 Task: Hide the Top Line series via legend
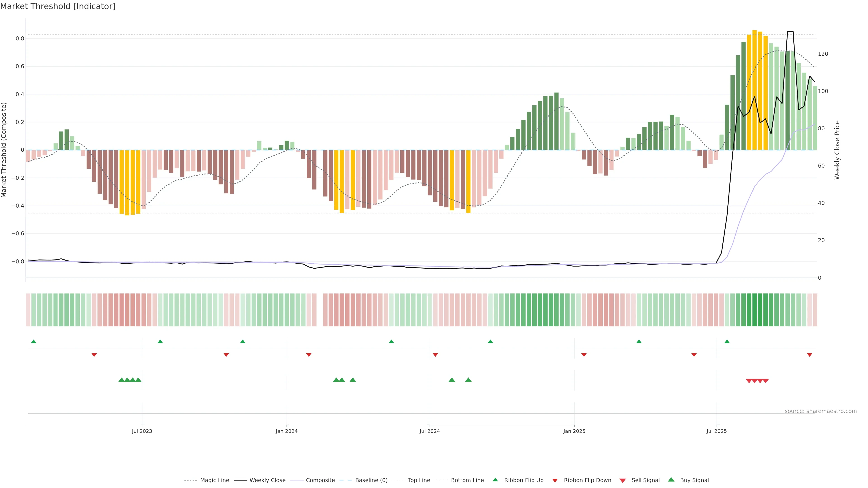pos(419,480)
